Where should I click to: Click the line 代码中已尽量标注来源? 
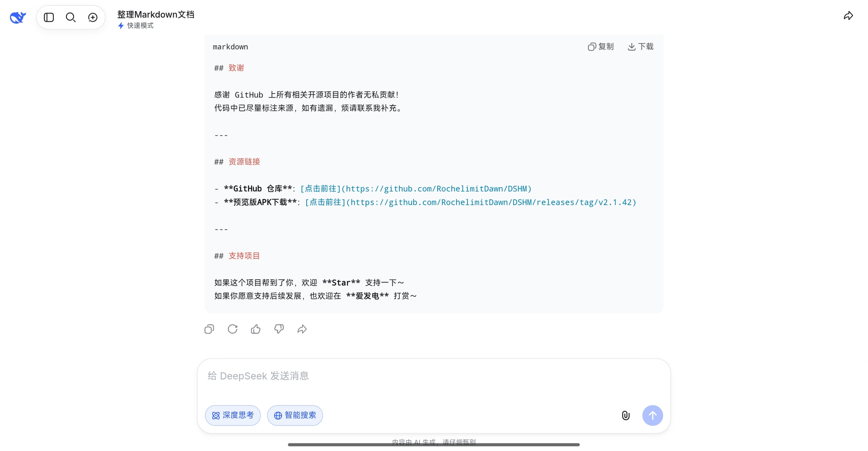click(x=309, y=108)
